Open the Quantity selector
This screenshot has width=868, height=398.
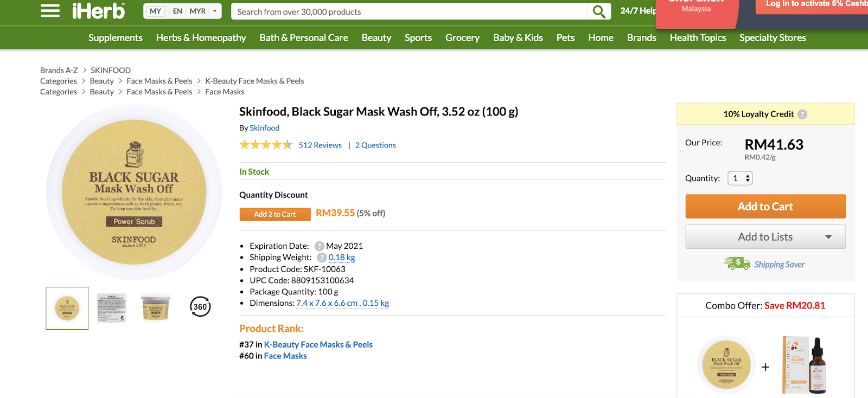(x=740, y=178)
